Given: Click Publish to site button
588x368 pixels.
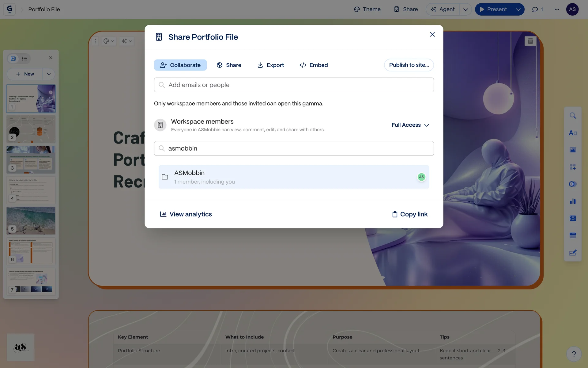Looking at the screenshot, I should tap(409, 65).
